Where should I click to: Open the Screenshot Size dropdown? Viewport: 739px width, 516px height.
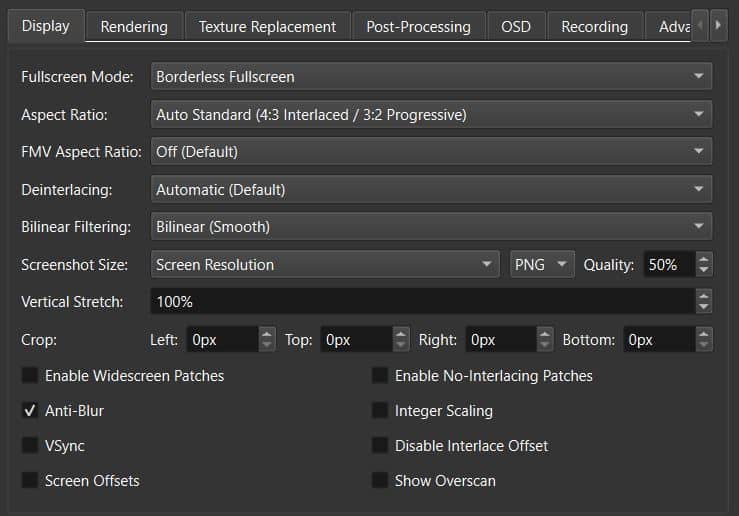325,264
